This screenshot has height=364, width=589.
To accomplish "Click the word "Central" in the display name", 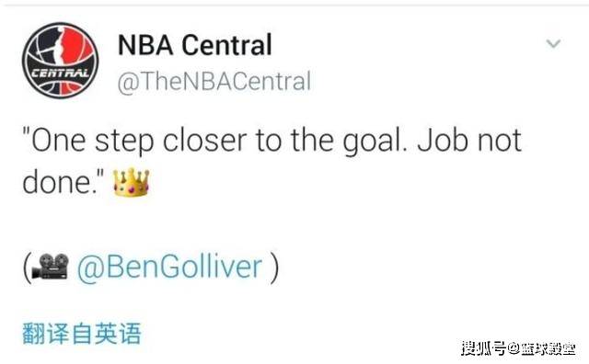I will click(x=227, y=45).
